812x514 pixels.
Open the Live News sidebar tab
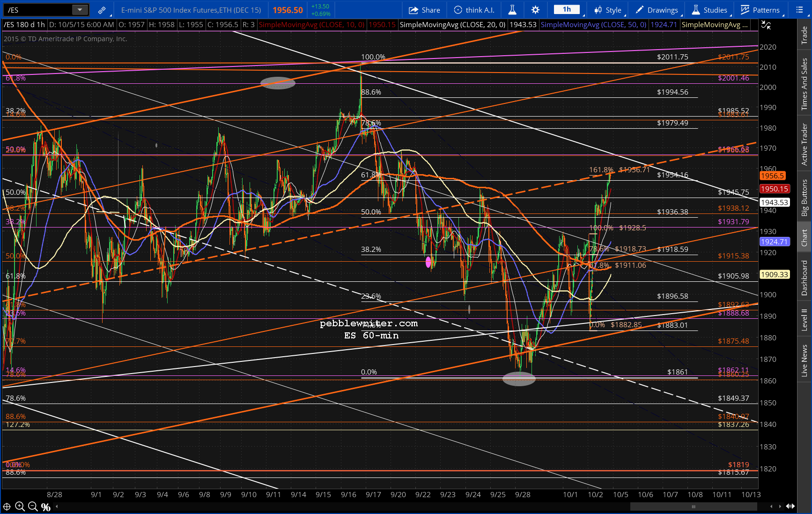coord(805,360)
